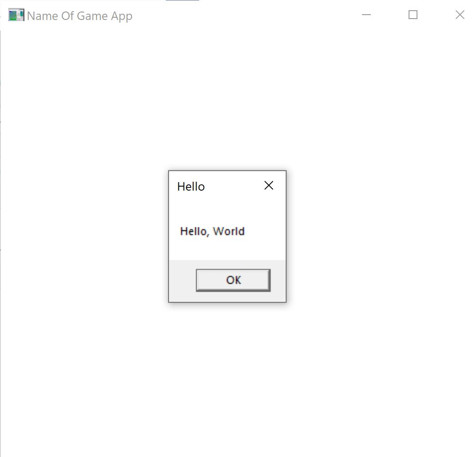
Task: Click the X icon inside the Hello dialog
Action: point(268,185)
